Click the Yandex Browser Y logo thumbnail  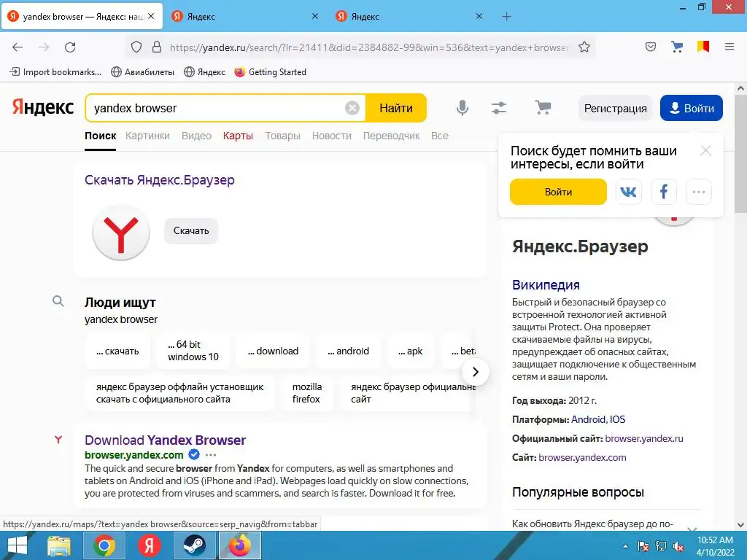pyautogui.click(x=121, y=233)
